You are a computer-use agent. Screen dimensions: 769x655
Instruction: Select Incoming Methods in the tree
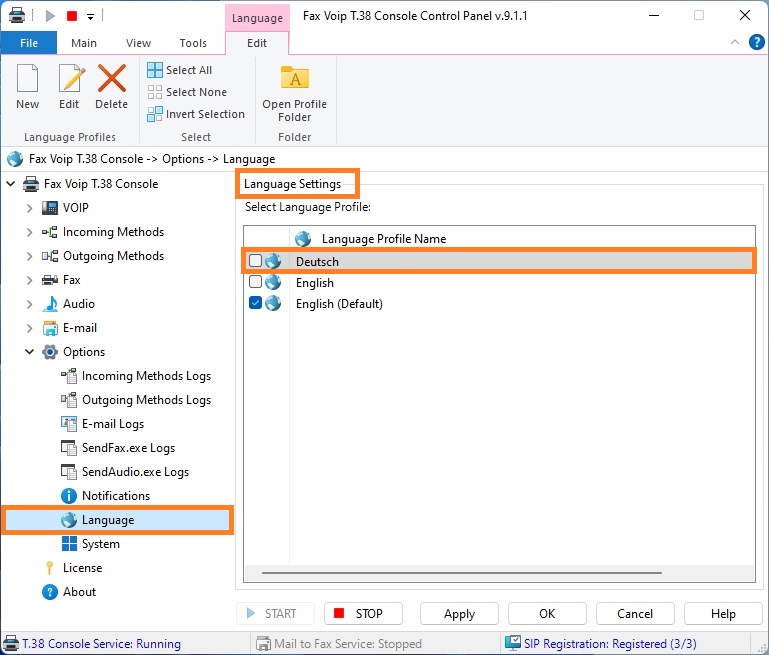coord(113,232)
